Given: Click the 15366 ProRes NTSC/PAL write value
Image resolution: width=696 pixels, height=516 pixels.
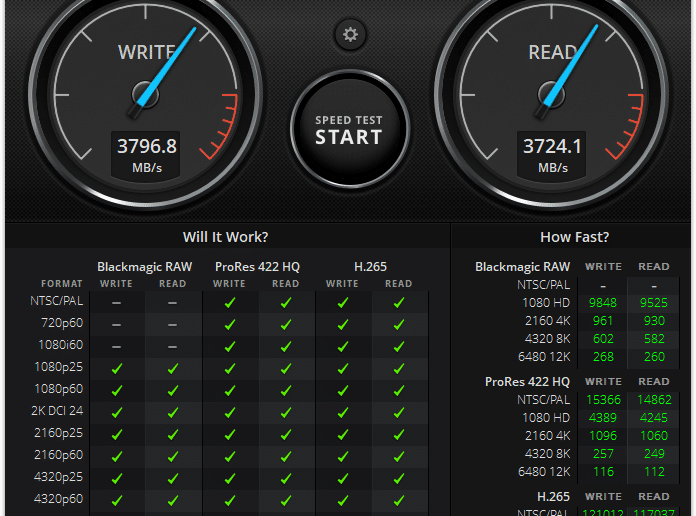Looking at the screenshot, I should 603,400.
